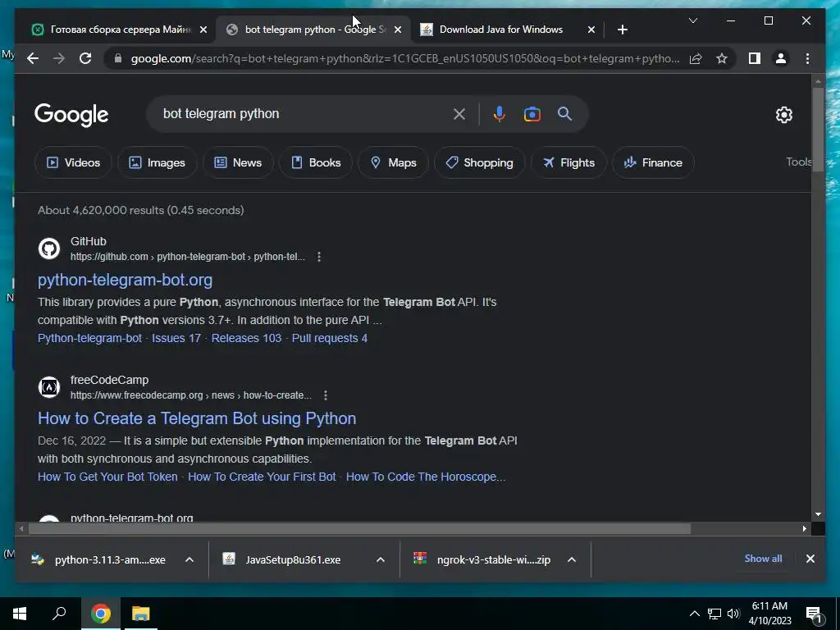
Task: Open How To Create Your First Bot link
Action: pos(262,477)
